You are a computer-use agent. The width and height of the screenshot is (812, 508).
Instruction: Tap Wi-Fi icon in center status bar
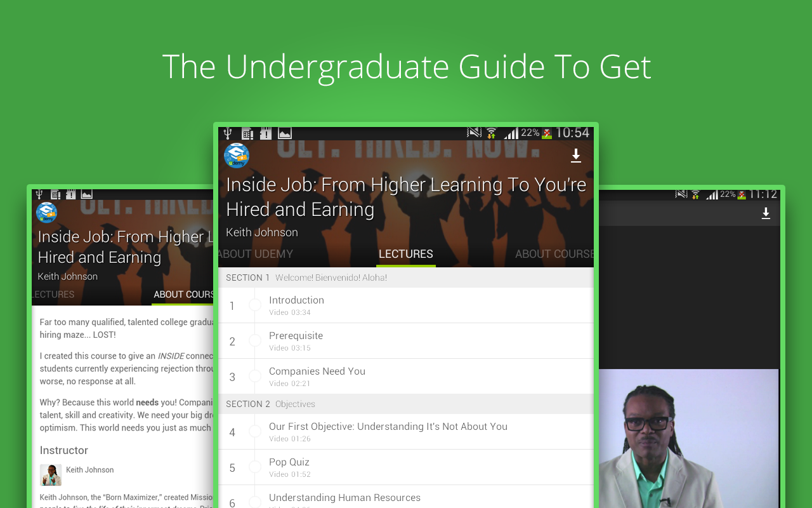[492, 133]
